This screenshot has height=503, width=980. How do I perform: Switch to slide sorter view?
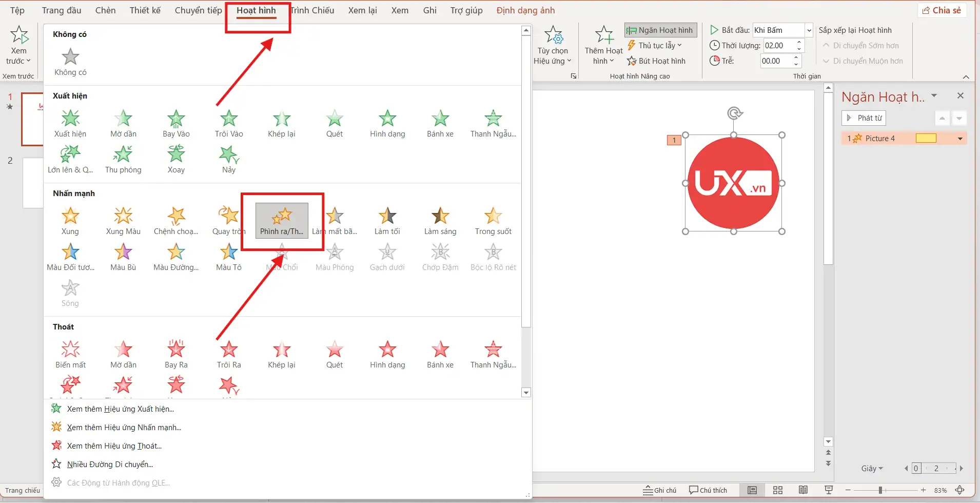pyautogui.click(x=778, y=490)
